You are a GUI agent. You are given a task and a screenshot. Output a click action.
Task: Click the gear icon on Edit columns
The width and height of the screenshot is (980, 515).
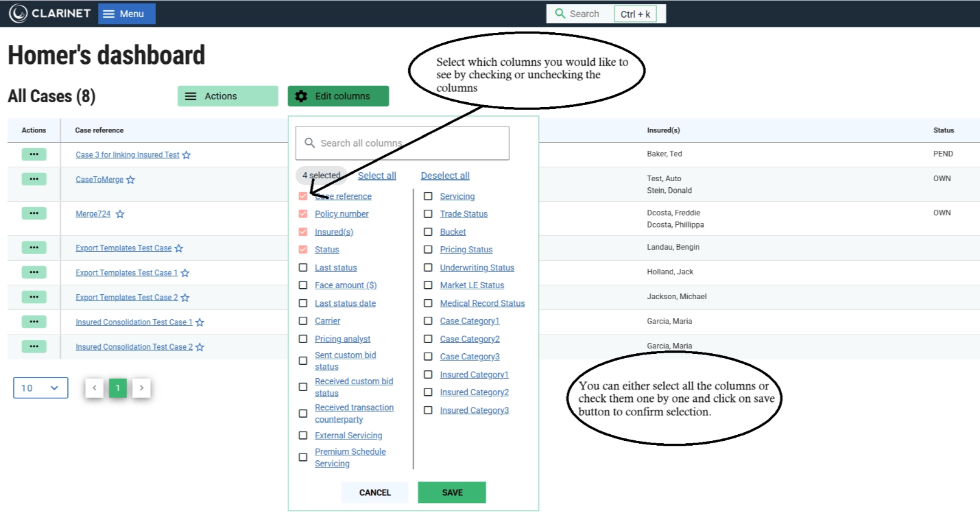(301, 96)
